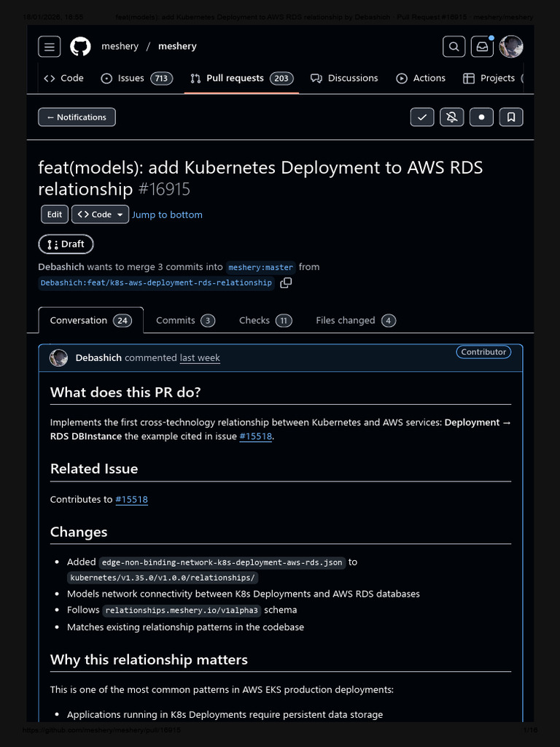
Task: Open the meshery organization link
Action: 120,47
